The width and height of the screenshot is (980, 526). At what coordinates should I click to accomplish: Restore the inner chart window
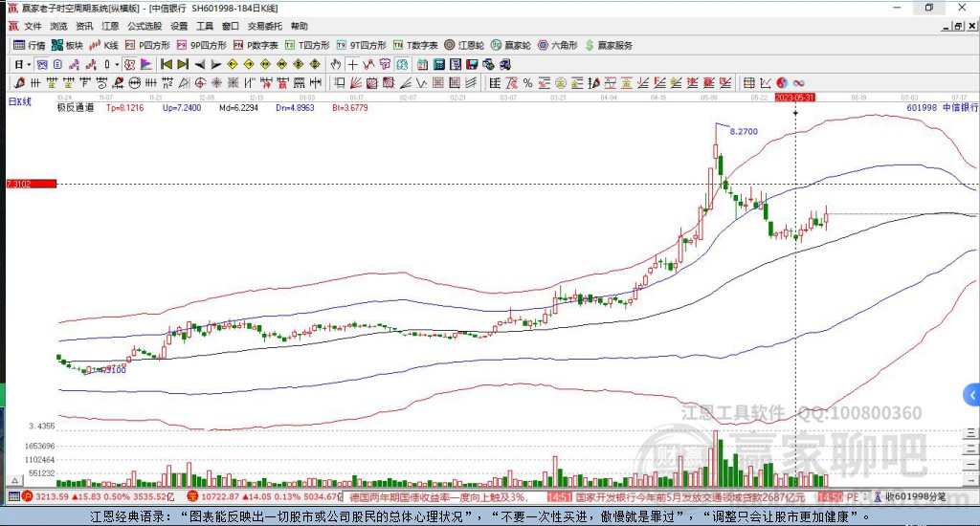pos(958,26)
